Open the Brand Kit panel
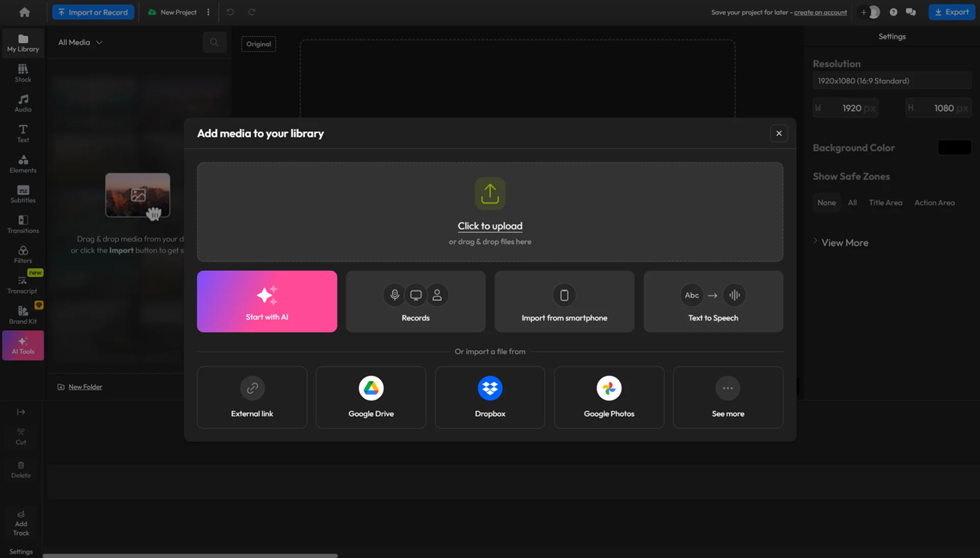This screenshot has height=558, width=980. click(x=22, y=314)
